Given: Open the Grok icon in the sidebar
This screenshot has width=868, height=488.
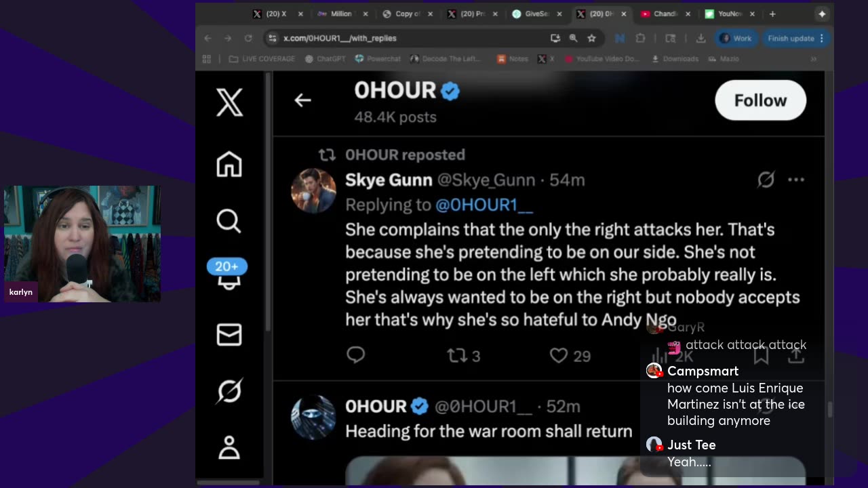Looking at the screenshot, I should 229,391.
